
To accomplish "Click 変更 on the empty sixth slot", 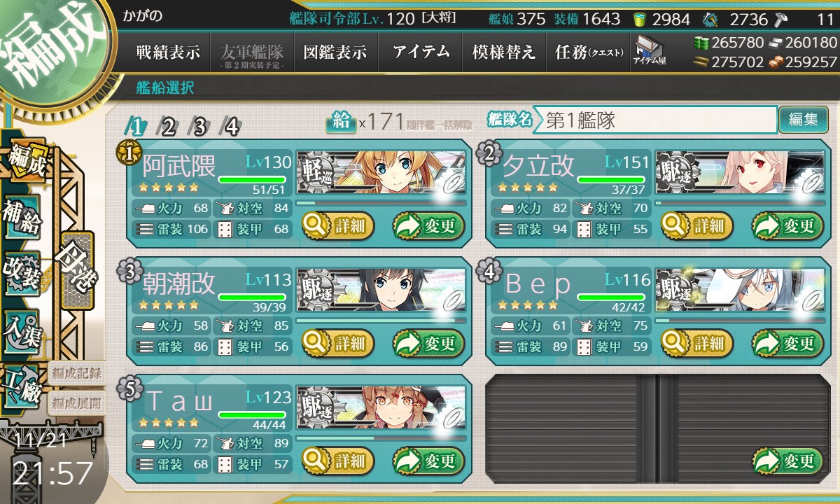I will [787, 461].
